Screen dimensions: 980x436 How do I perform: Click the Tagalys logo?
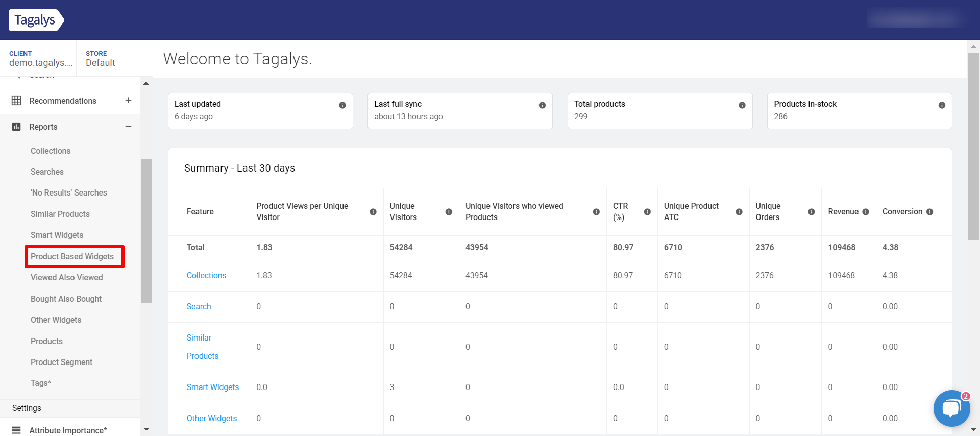point(36,20)
